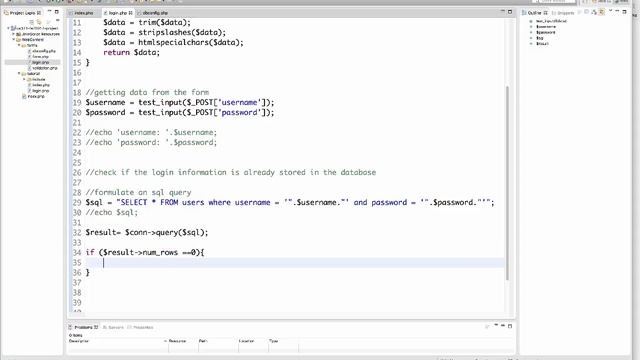The image size is (640, 360).
Task: Click the line number 29 gutter
Action: coord(77,202)
